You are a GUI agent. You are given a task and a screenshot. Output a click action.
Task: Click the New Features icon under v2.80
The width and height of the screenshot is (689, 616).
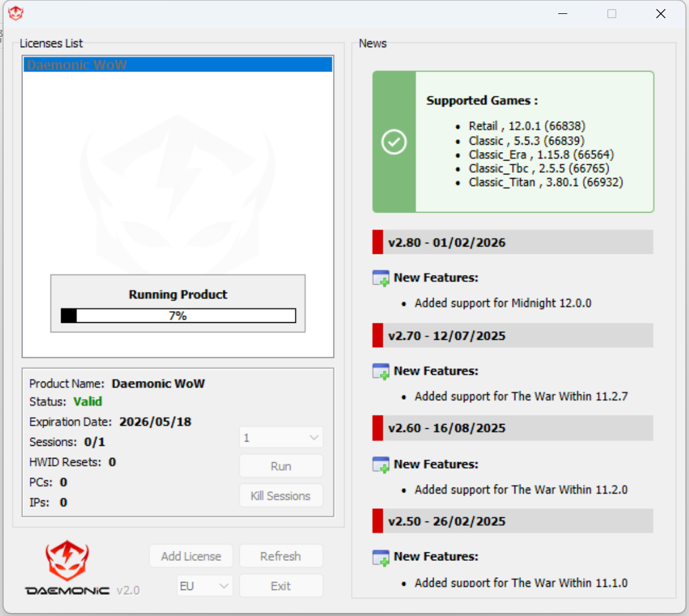pyautogui.click(x=381, y=278)
